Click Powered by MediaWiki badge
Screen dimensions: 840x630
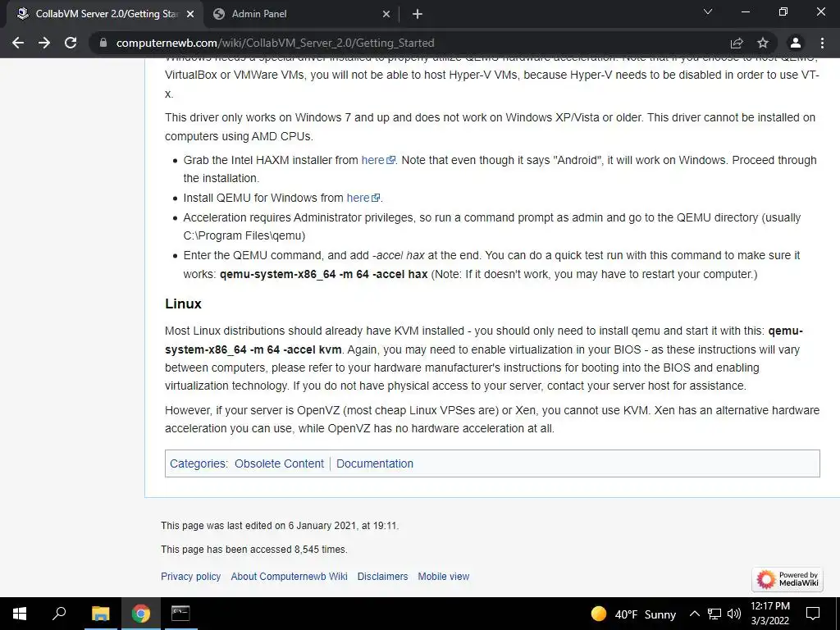787,579
